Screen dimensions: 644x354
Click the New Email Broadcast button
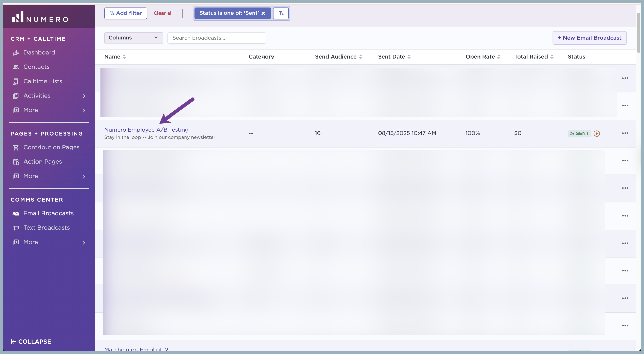click(589, 38)
